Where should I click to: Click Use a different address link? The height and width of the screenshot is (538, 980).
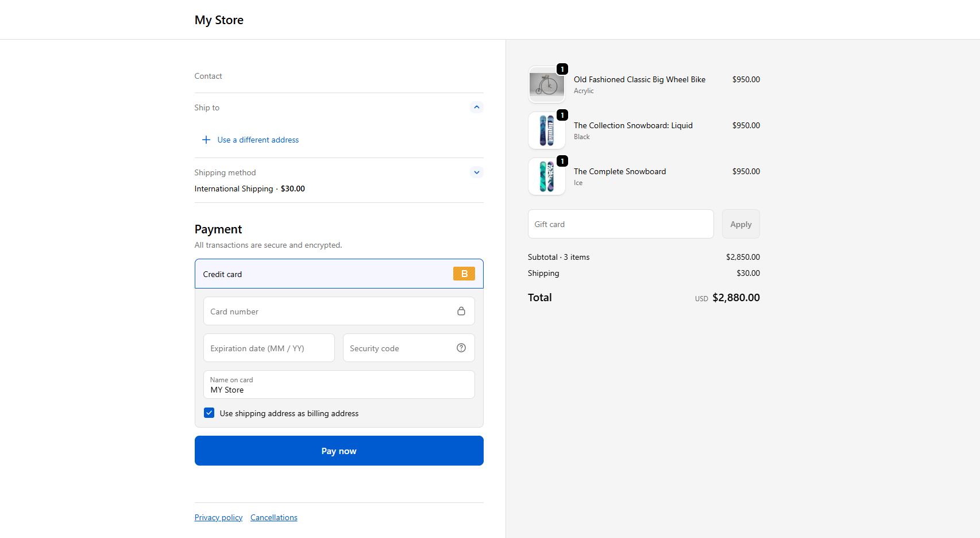click(x=258, y=140)
